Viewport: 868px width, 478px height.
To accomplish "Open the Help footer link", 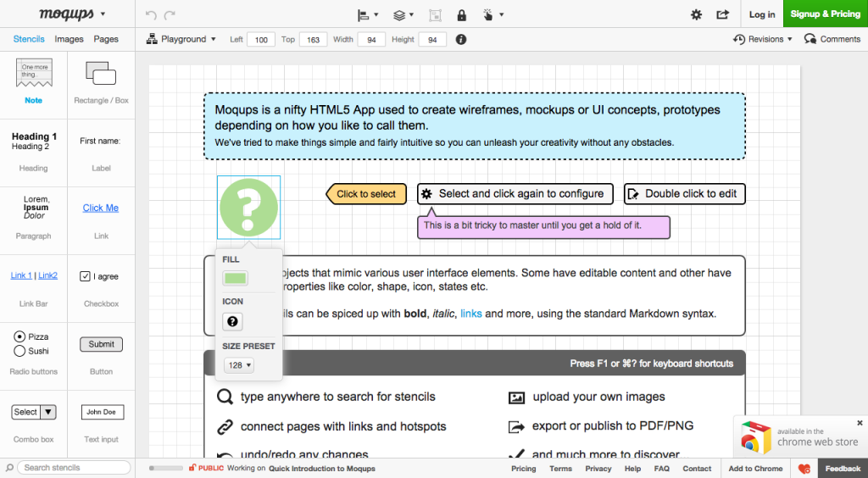I will [632, 469].
